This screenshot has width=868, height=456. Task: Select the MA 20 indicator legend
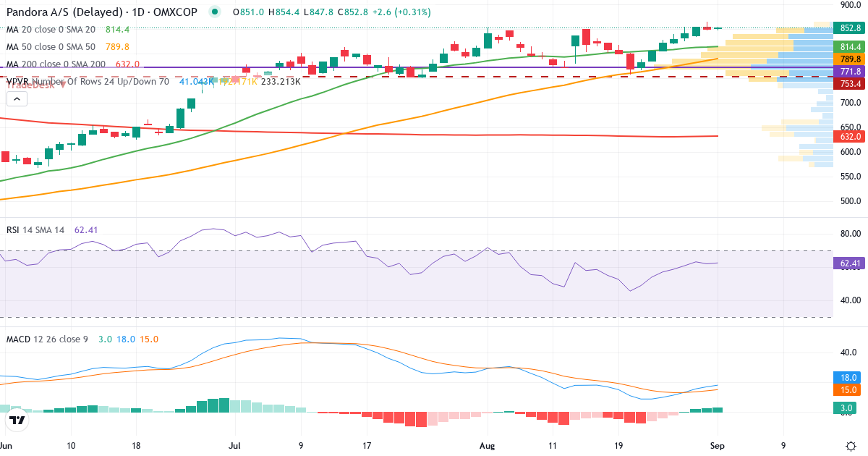68,30
